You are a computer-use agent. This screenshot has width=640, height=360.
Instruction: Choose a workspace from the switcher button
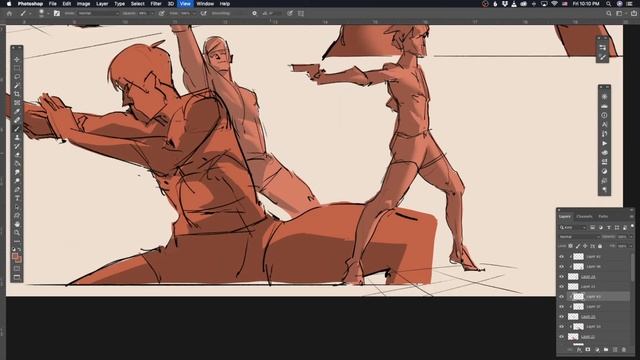click(620, 13)
